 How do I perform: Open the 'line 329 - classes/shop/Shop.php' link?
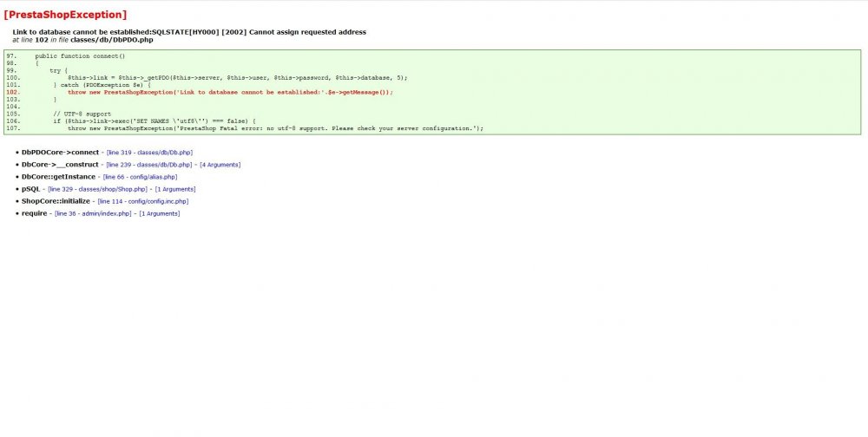coord(97,189)
